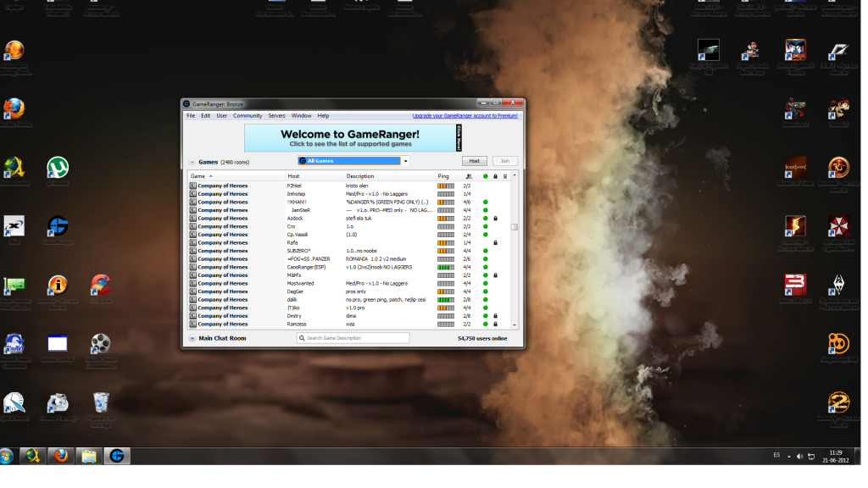Screen dimensions: 868x488
Task: Select the room hosted by P2hkel
Action: point(348,186)
